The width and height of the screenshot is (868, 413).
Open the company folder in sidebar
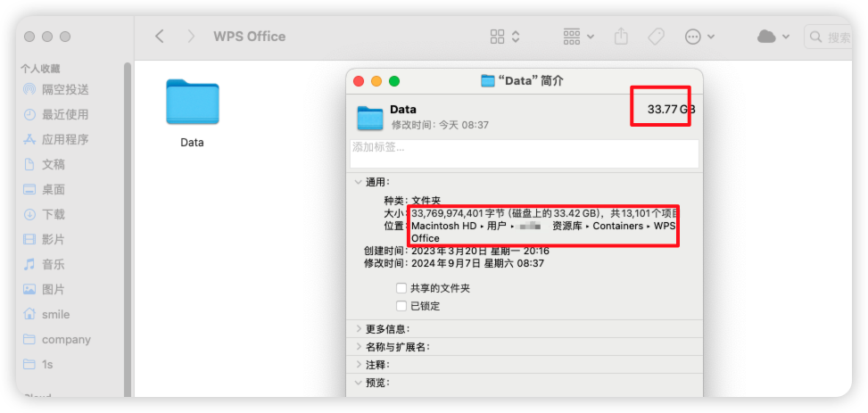56,339
